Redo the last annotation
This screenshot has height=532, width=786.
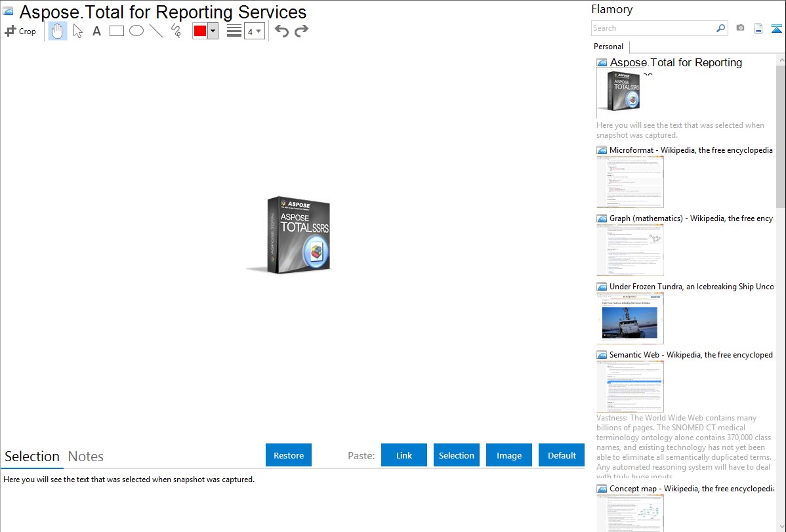point(301,31)
